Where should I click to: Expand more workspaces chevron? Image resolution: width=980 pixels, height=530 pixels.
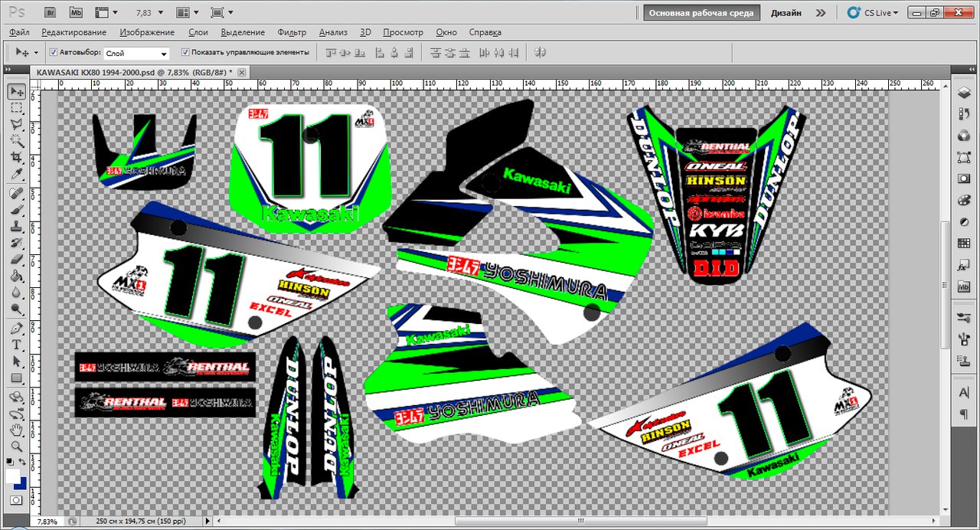(x=821, y=13)
